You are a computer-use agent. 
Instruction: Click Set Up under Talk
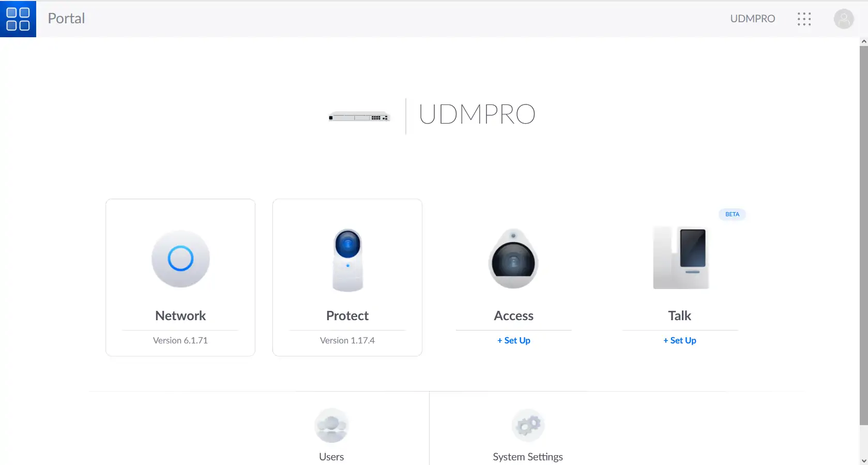point(680,340)
